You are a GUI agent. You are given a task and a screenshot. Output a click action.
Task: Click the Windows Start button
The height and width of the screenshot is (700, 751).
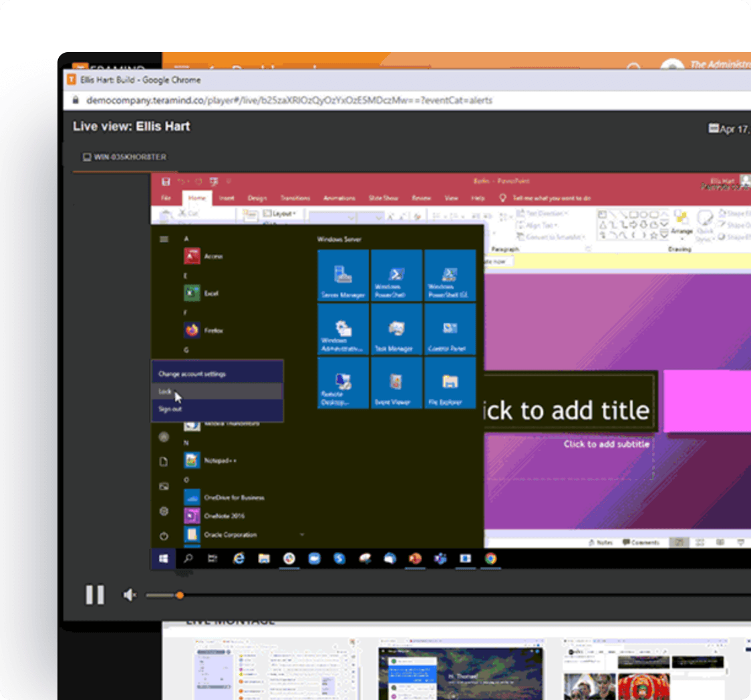pos(163,559)
